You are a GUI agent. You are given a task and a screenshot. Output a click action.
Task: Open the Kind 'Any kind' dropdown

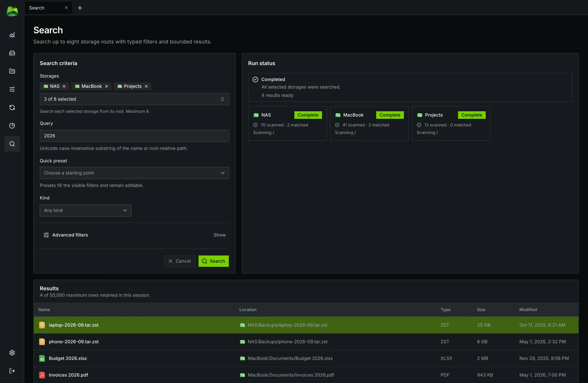(86, 210)
